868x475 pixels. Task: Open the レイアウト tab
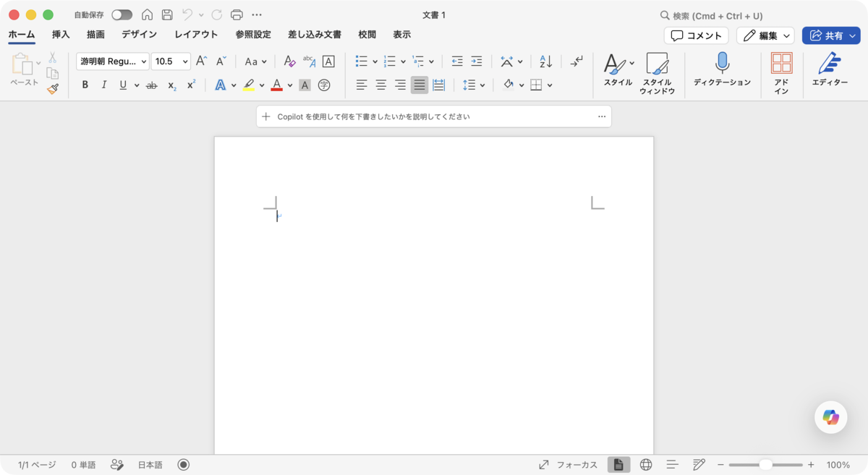point(196,34)
